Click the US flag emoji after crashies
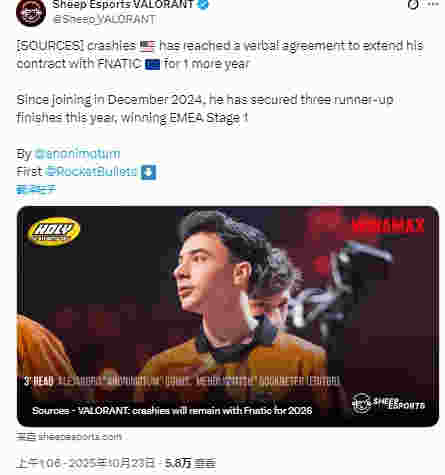 click(x=147, y=46)
